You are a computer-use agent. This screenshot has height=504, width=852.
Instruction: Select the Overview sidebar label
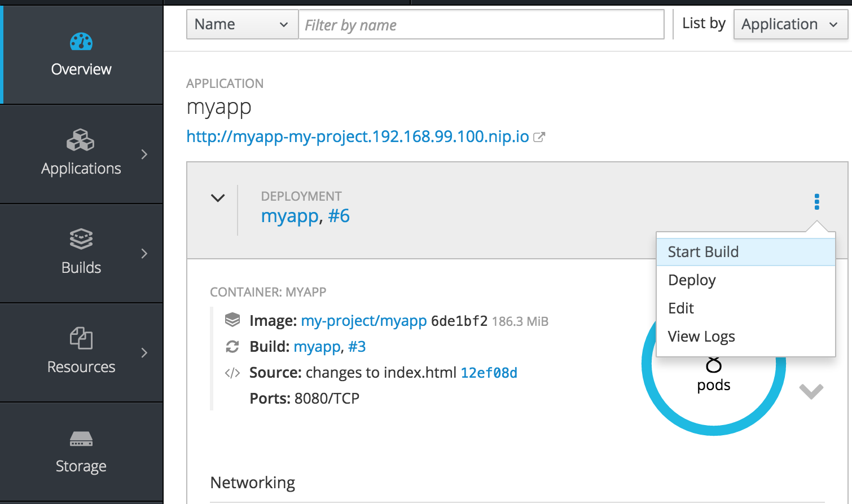pos(81,69)
